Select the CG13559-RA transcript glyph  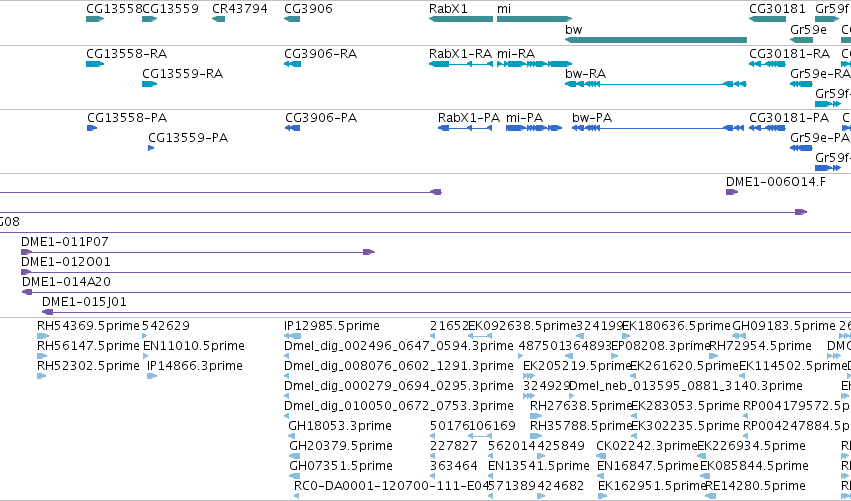pyautogui.click(x=149, y=84)
